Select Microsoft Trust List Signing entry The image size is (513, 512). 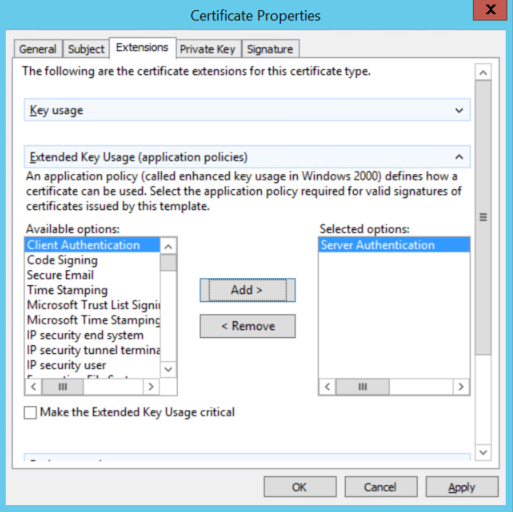click(x=93, y=305)
